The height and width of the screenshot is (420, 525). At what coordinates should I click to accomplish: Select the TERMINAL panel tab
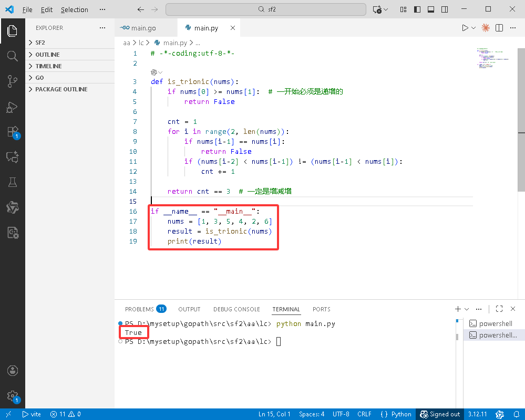286,309
